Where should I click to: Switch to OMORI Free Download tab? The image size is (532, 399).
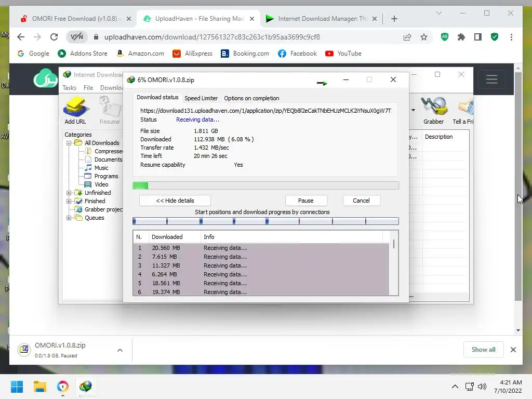(75, 19)
